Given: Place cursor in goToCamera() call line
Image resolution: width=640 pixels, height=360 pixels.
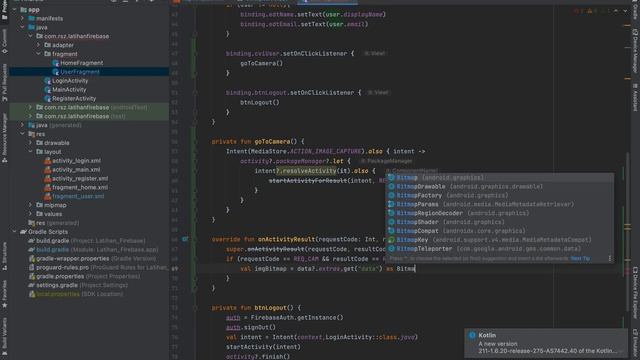Looking at the screenshot, I should click(x=261, y=63).
